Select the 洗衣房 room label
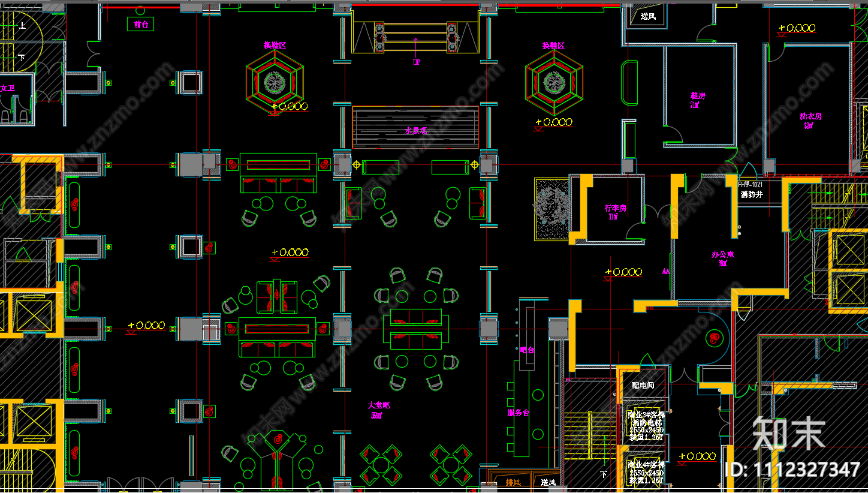The image size is (868, 493). click(x=810, y=116)
